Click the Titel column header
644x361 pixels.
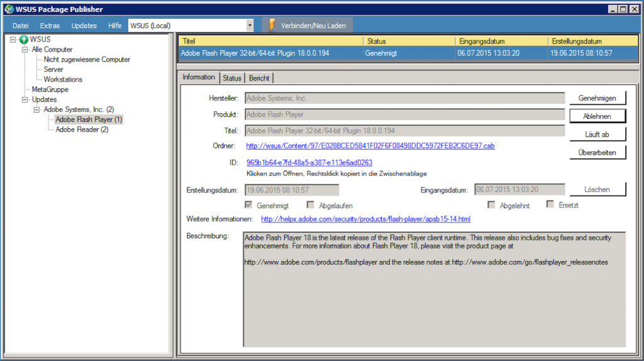pyautogui.click(x=271, y=41)
